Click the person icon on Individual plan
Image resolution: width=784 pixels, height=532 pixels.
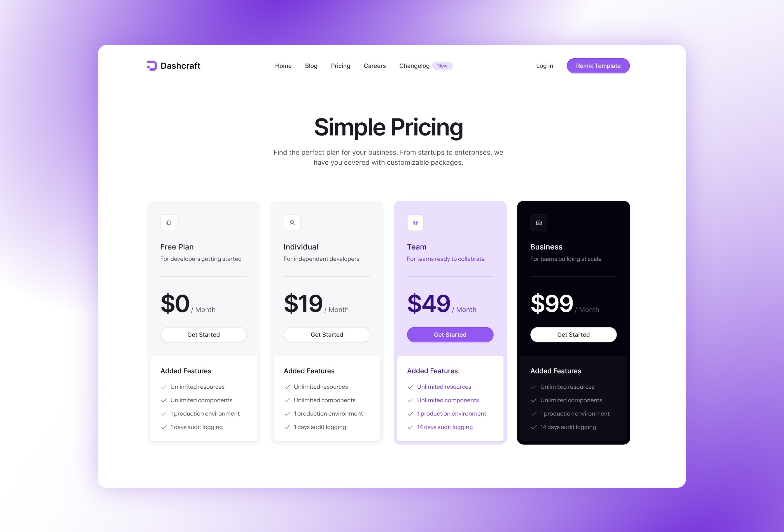tap(292, 222)
